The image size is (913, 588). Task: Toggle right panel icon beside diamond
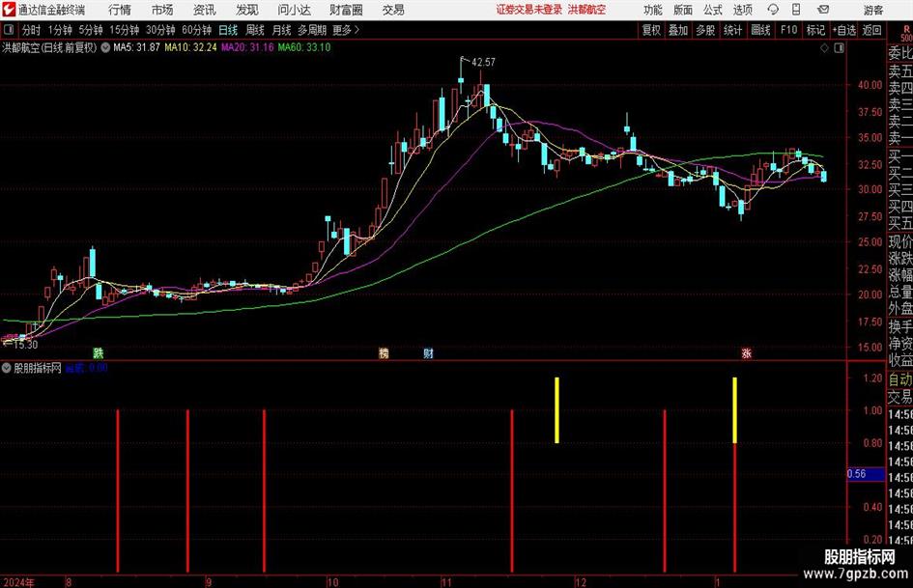[x=839, y=48]
